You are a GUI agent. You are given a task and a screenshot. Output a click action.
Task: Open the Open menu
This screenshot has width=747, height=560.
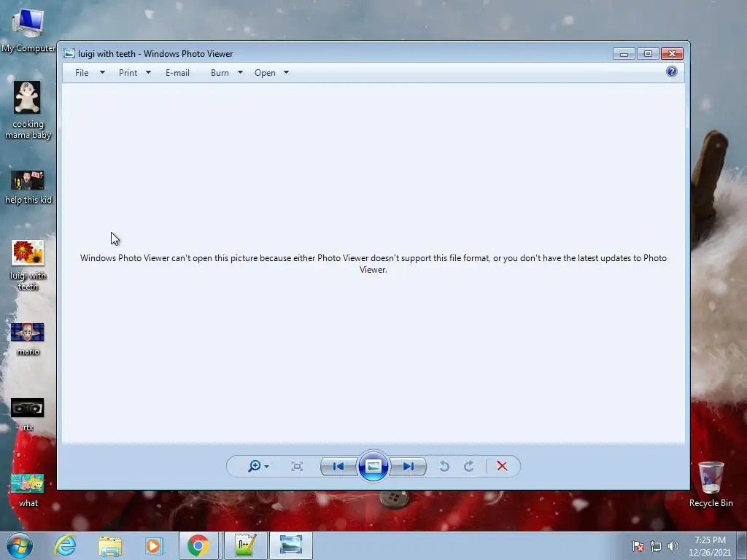click(x=265, y=73)
